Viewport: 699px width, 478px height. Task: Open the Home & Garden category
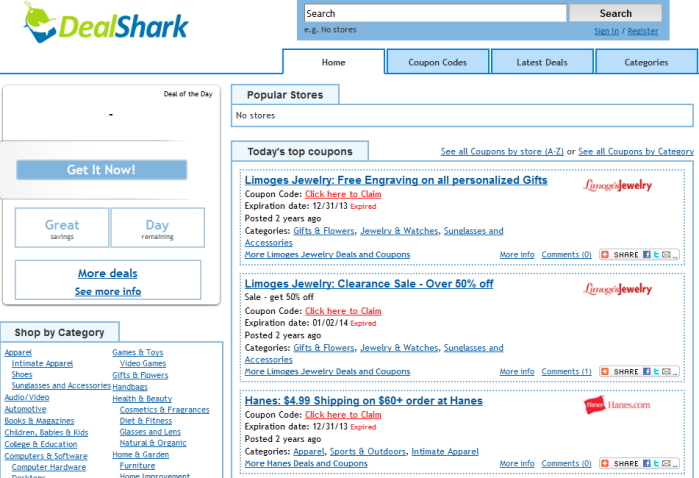(x=141, y=455)
